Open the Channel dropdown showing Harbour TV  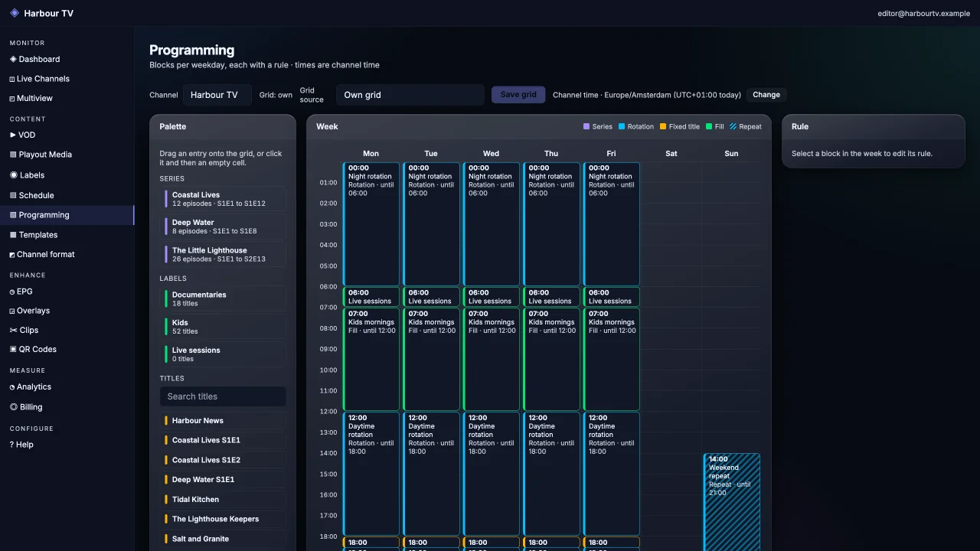[217, 95]
